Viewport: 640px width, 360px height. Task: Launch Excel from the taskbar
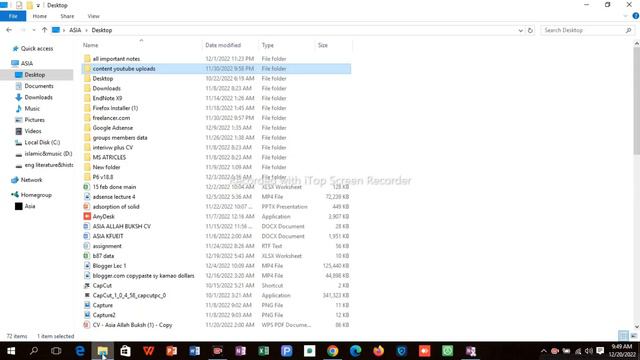tap(263, 351)
